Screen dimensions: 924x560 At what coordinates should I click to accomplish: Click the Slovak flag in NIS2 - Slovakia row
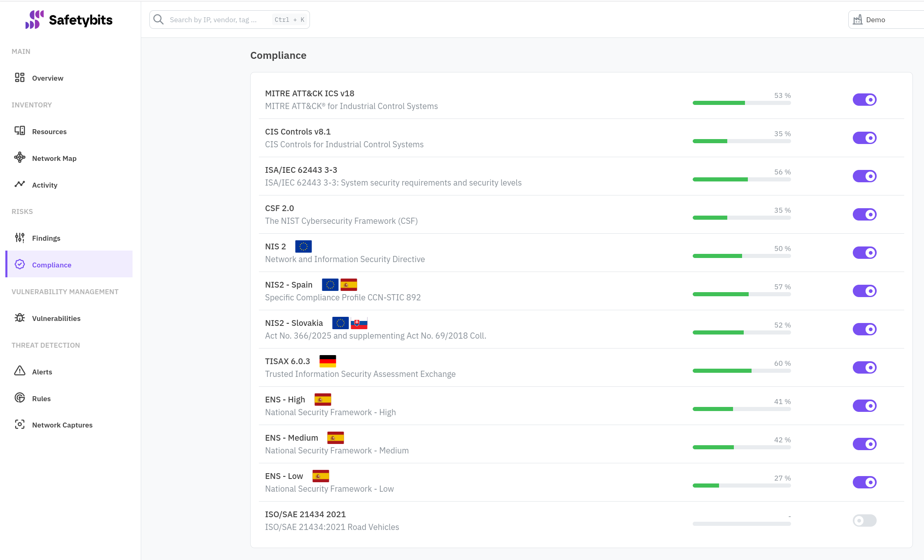coord(359,323)
